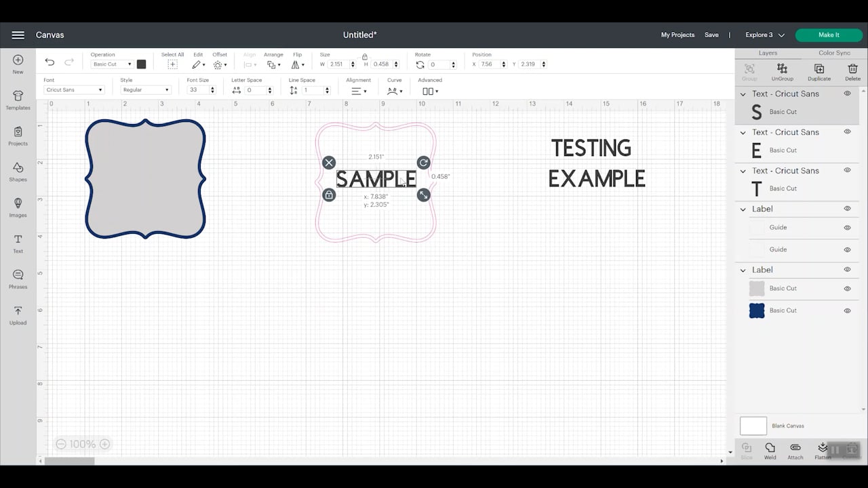Viewport: 868px width, 488px height.
Task: Click the Make It button
Action: 829,35
